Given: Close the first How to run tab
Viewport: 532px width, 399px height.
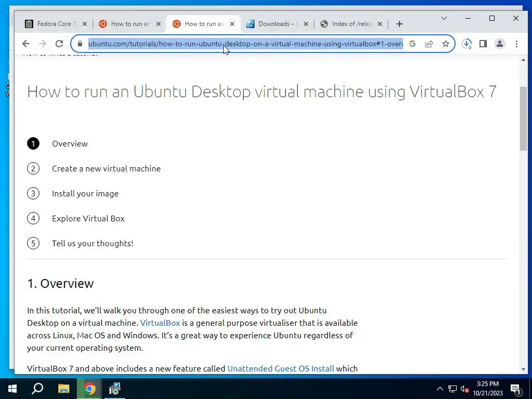Looking at the screenshot, I should click(x=158, y=24).
